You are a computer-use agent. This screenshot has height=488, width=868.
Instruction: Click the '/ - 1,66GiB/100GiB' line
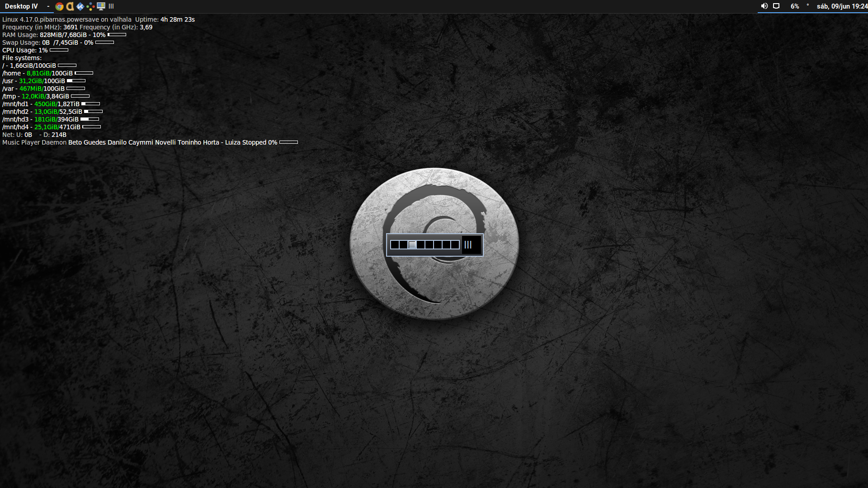[29, 66]
